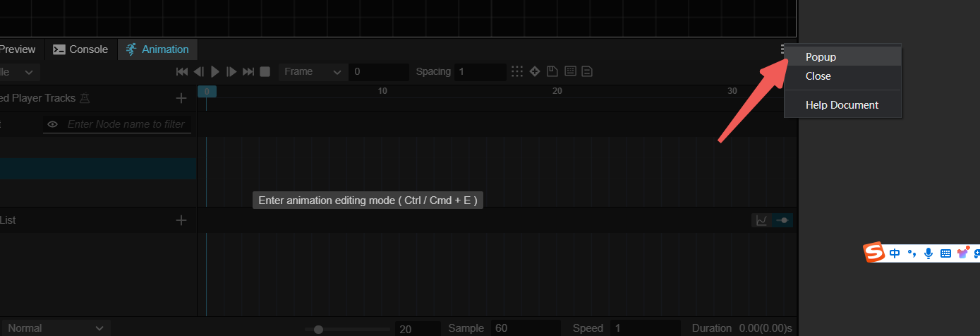The height and width of the screenshot is (336, 980).
Task: Click the keyframe spacing dots-grid icon
Action: 517,71
